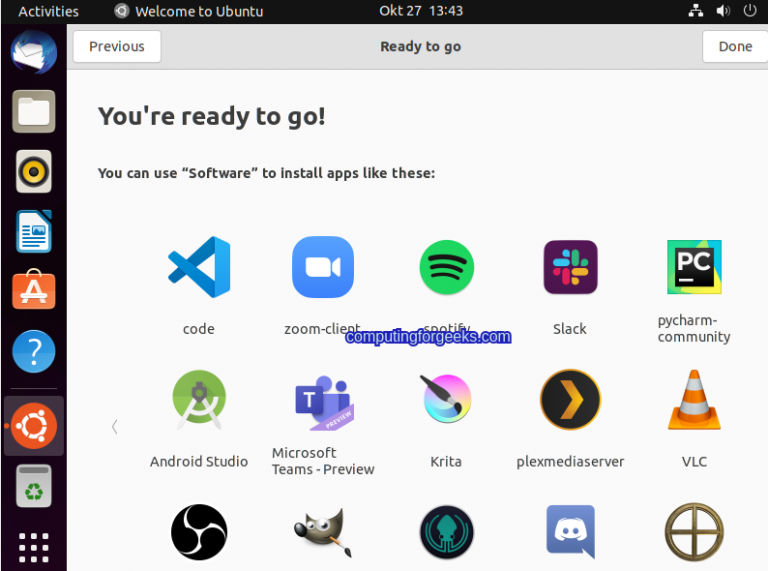768x571 pixels.
Task: Select the pycharm-community icon
Action: tap(694, 267)
